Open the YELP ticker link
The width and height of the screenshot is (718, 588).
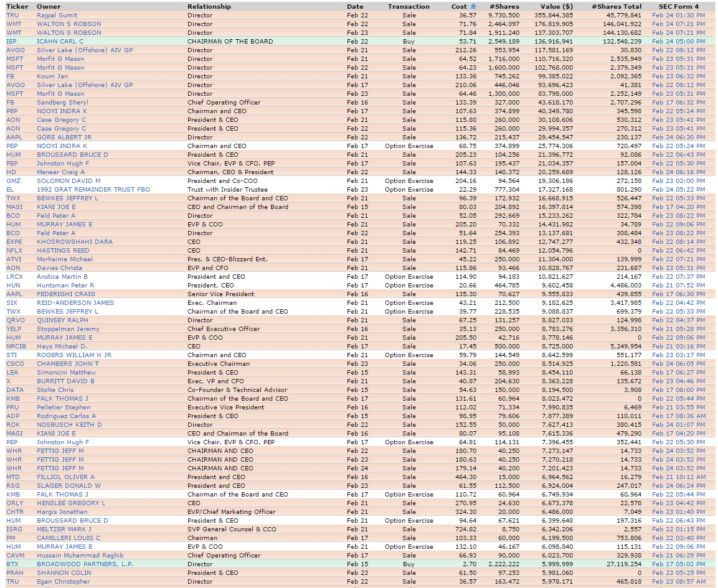tap(14, 329)
